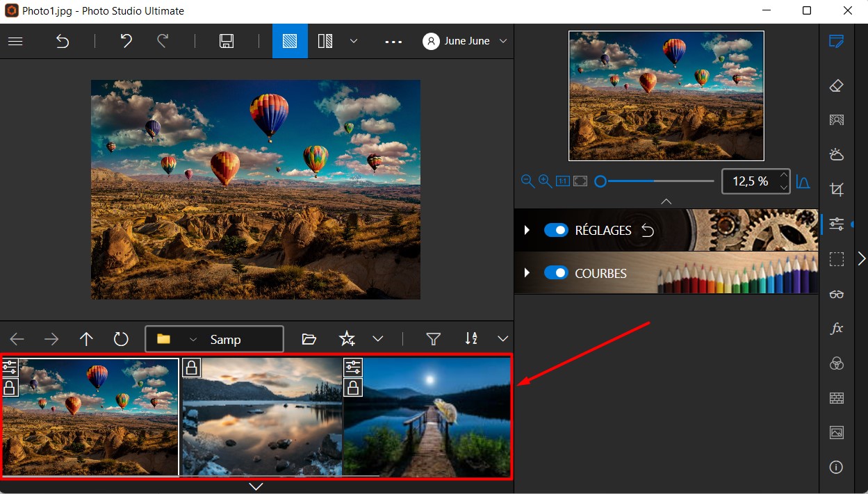Open the brick wall texture tool

837,398
